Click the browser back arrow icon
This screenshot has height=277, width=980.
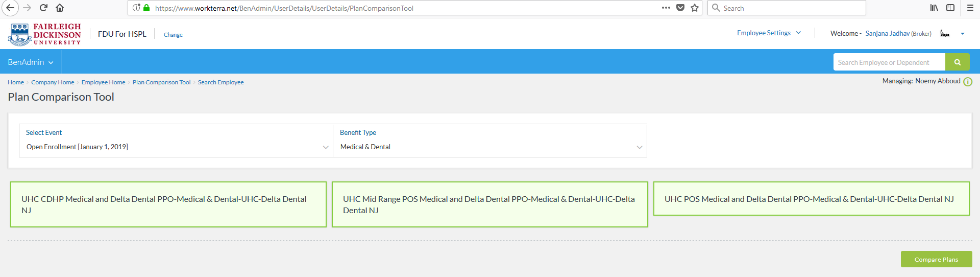click(10, 8)
